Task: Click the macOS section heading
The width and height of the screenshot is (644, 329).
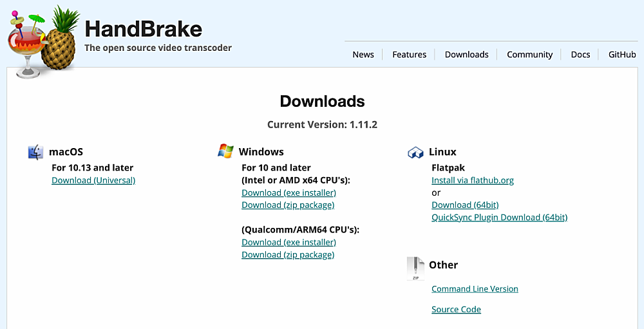Action: (x=66, y=152)
